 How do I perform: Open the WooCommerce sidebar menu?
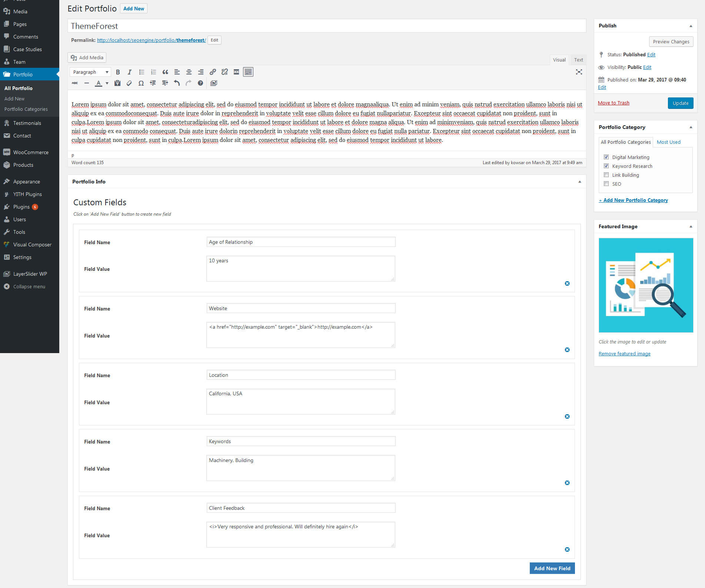tap(31, 152)
